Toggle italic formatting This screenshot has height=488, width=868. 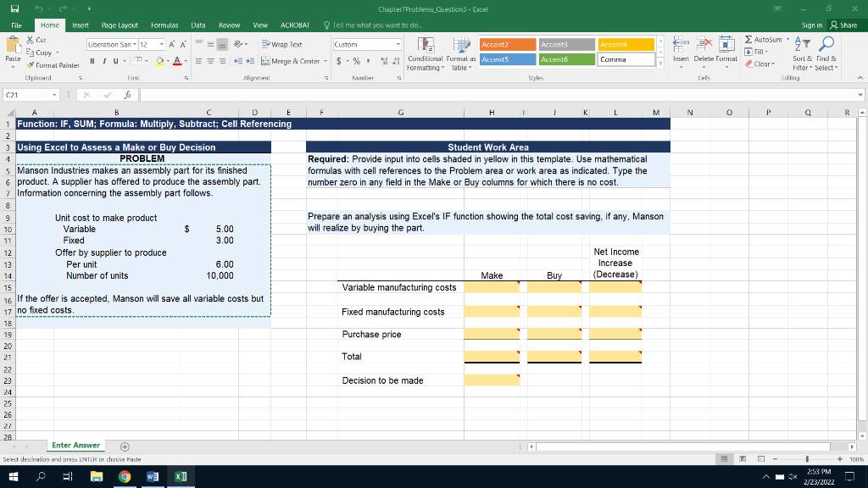[103, 61]
